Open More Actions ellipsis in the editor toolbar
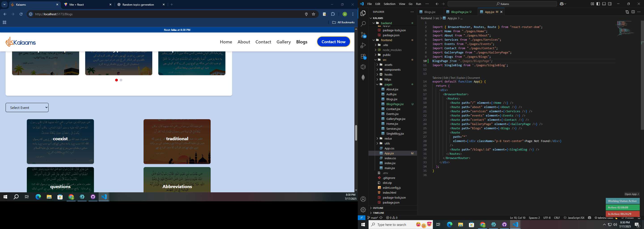Screen dimensions: 644x229 (639, 12)
